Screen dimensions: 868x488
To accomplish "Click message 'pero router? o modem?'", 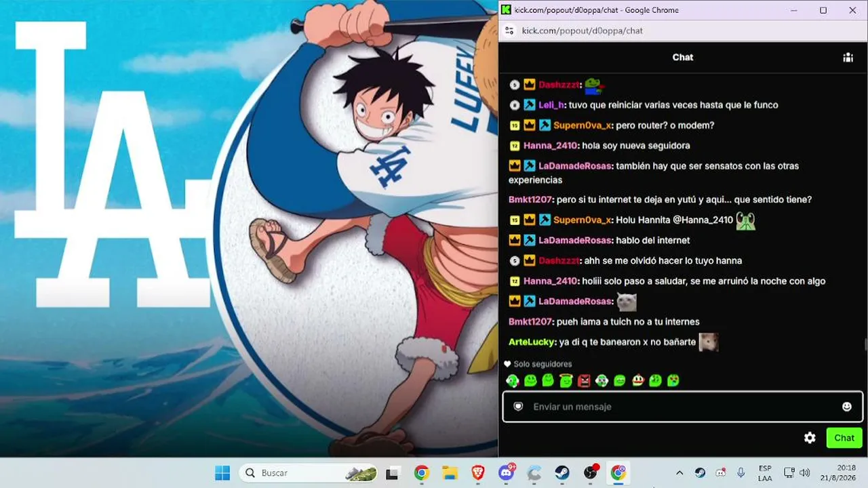I will click(x=665, y=125).
